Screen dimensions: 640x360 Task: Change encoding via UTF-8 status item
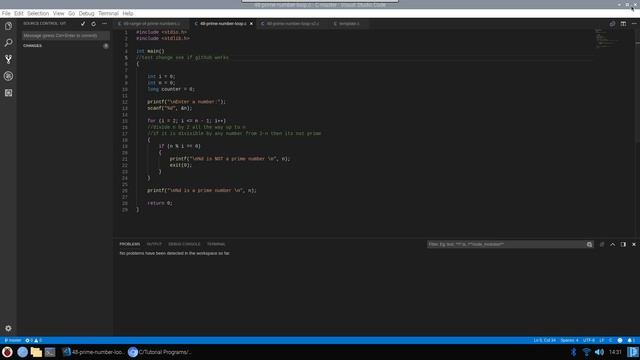click(x=589, y=340)
